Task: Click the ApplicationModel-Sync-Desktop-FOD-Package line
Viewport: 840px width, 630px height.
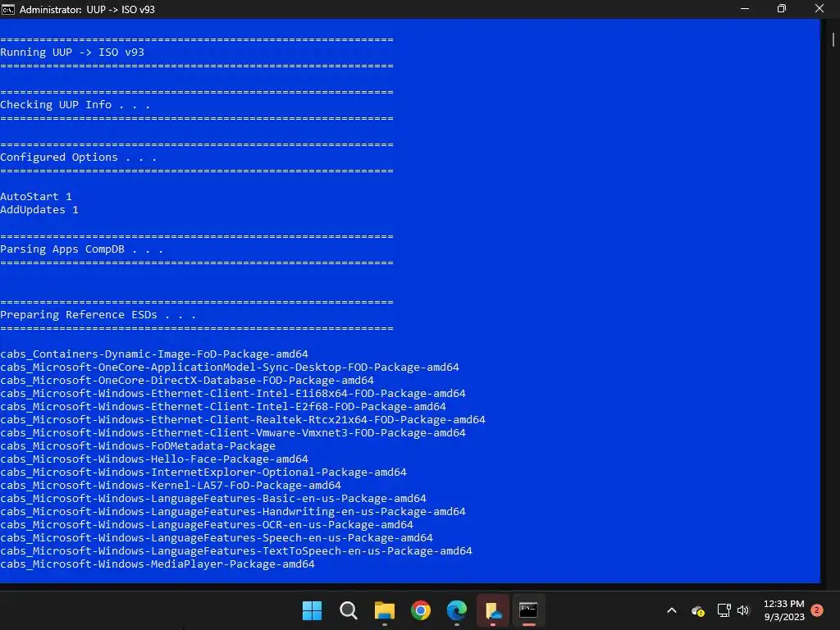Action: (x=230, y=367)
